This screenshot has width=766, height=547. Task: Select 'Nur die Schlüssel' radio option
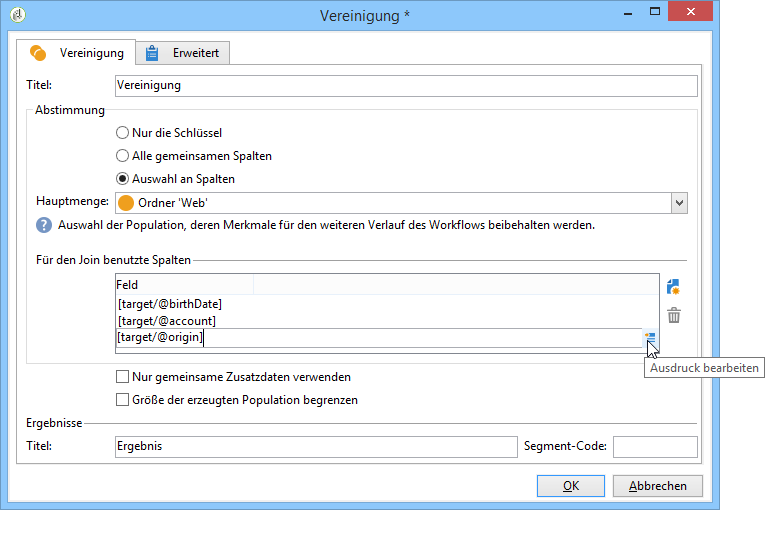coord(123,132)
